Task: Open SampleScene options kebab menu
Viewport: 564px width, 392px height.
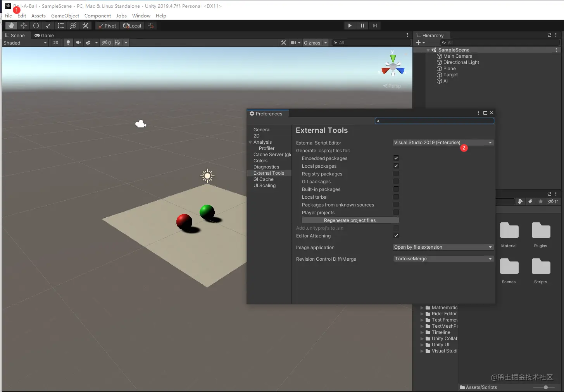Action: pos(556,50)
